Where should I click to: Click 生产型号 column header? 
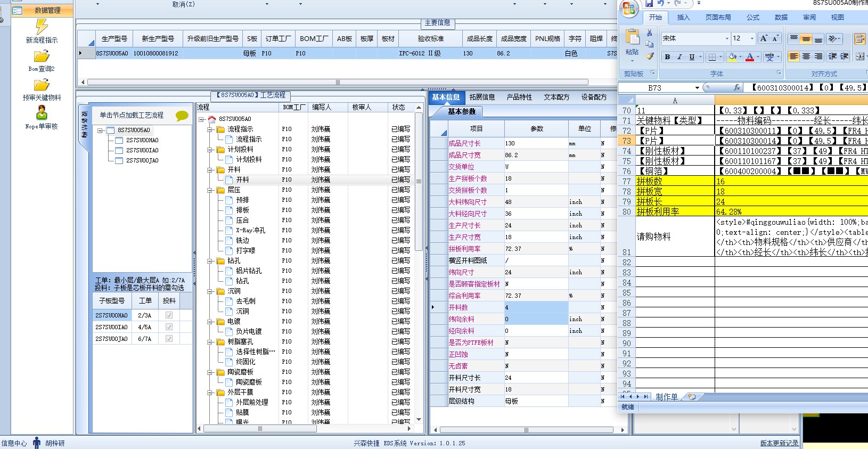point(114,39)
